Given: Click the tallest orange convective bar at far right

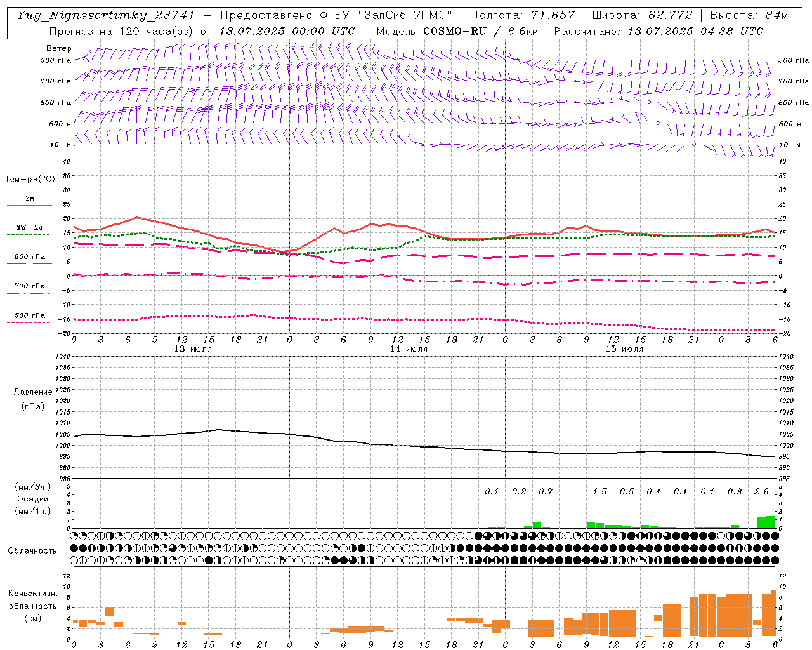Looking at the screenshot, I should coord(773,613).
